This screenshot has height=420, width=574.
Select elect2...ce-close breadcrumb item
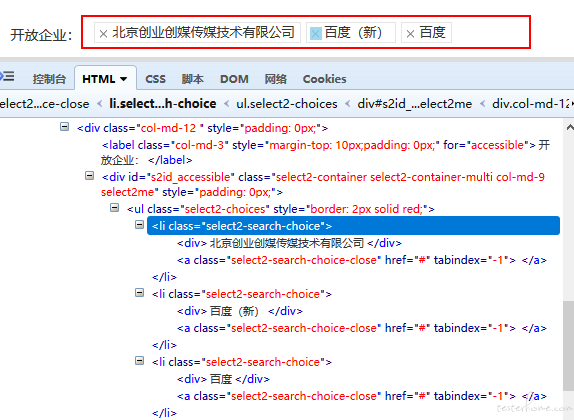click(x=45, y=104)
